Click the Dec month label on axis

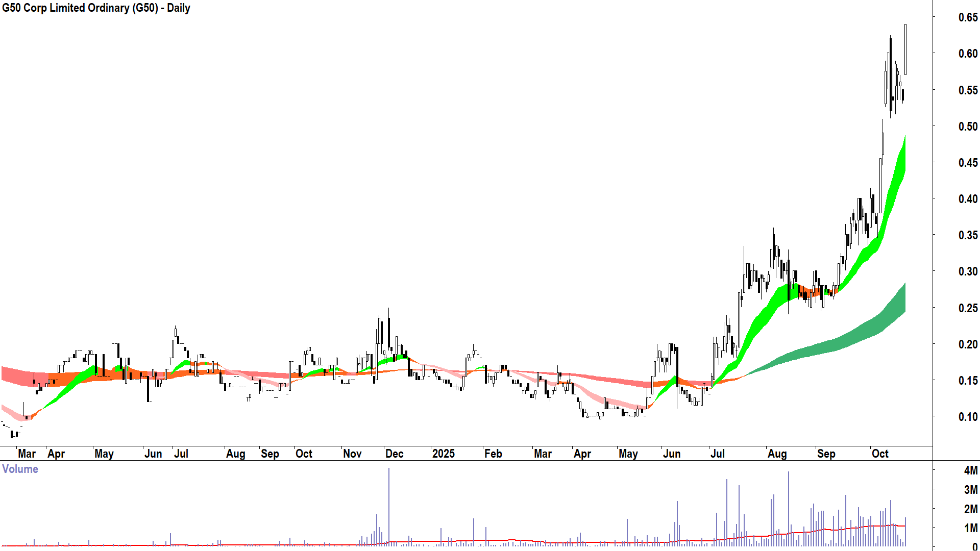(x=394, y=454)
